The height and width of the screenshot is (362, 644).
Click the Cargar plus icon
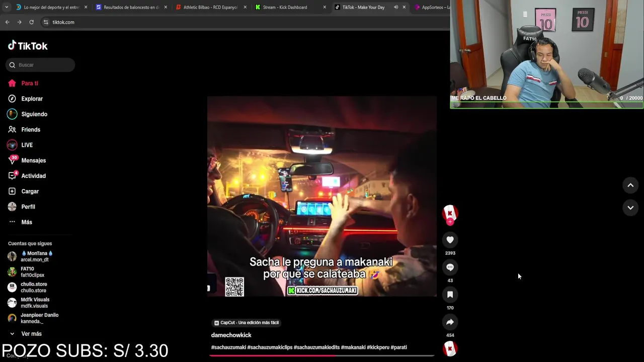(12, 192)
